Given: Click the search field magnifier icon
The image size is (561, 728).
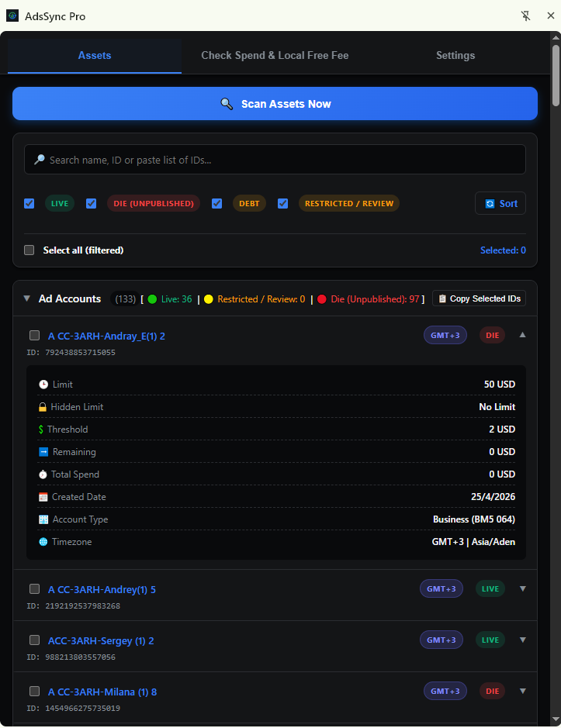Looking at the screenshot, I should coord(40,160).
